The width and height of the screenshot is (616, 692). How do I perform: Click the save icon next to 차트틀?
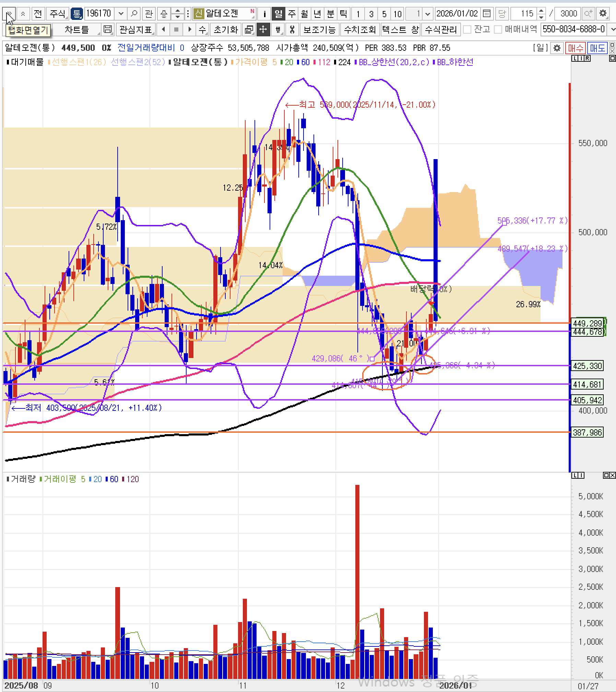tap(108, 29)
